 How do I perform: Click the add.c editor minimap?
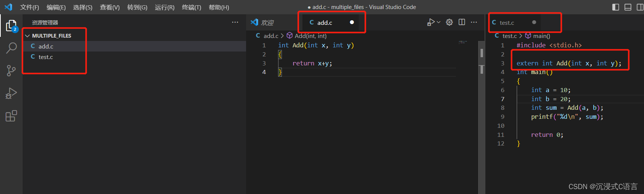point(463,42)
